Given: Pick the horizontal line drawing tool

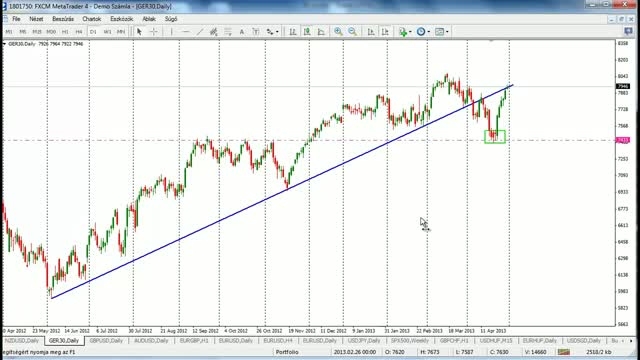Looking at the screenshot, I should pyautogui.click(x=185, y=31).
